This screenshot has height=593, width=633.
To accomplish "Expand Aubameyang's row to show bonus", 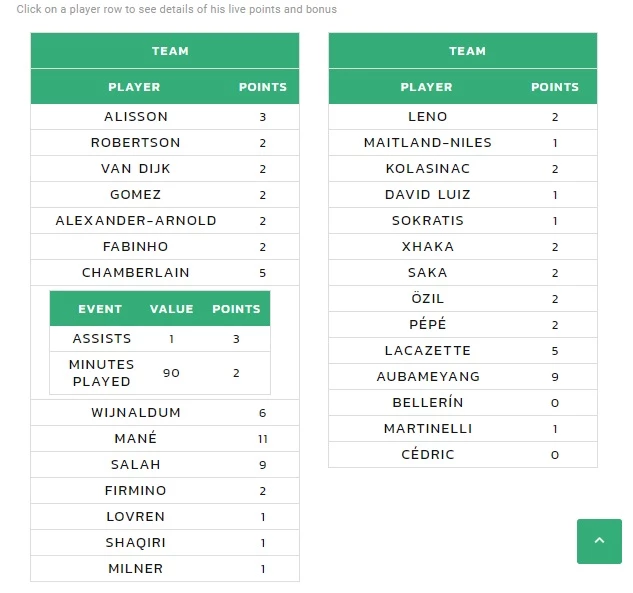I will tap(463, 377).
